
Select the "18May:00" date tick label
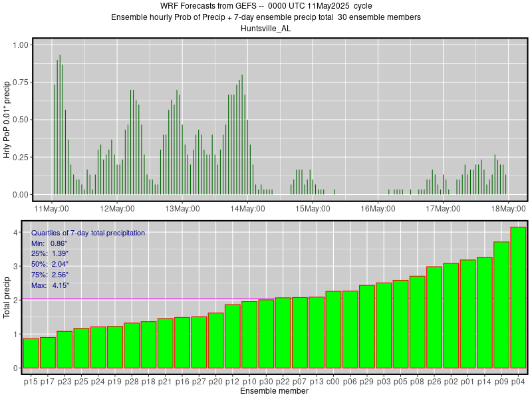508,208
